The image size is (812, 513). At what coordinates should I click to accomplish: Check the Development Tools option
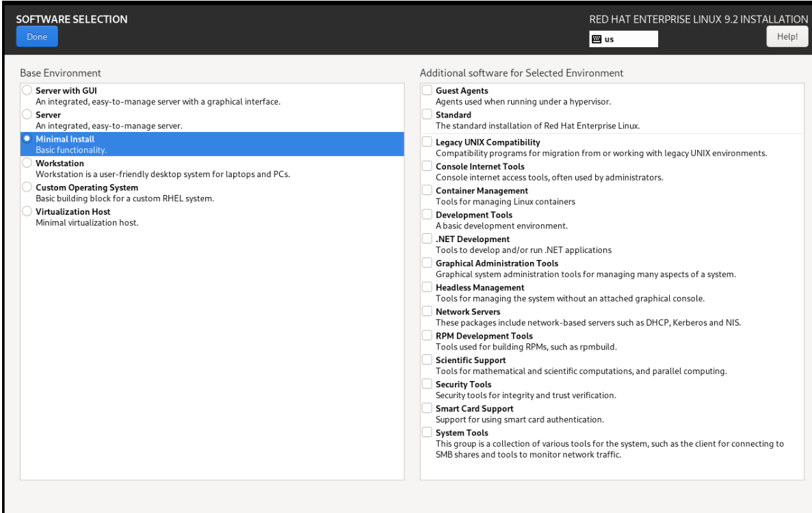tap(427, 214)
